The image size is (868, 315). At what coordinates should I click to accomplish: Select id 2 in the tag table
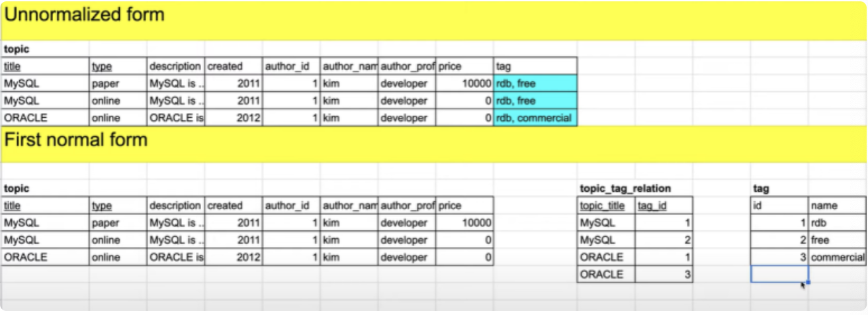[779, 240]
